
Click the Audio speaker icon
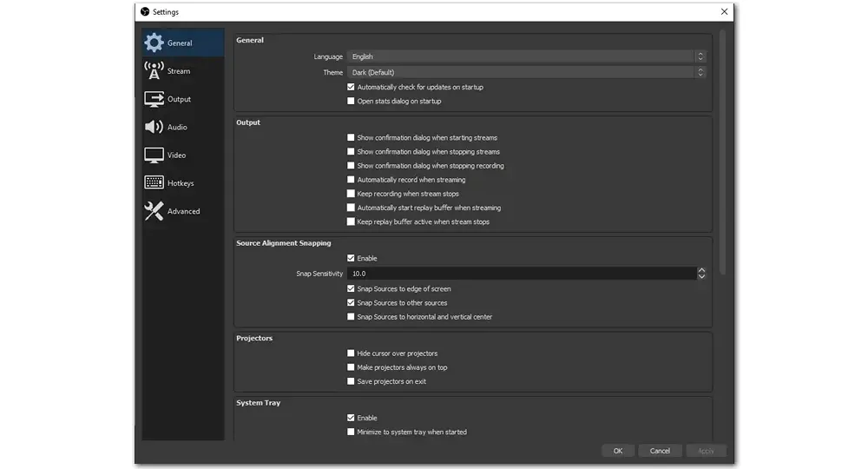(154, 127)
